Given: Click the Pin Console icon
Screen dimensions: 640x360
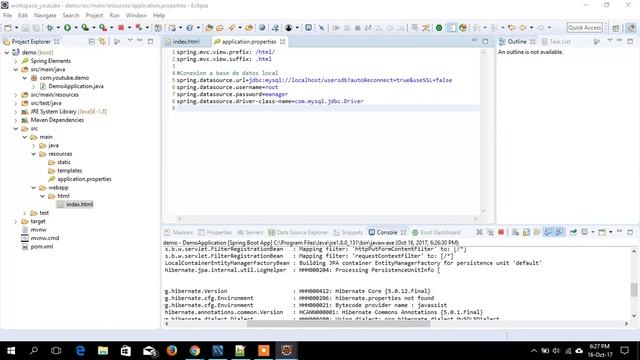Looking at the screenshot, I should [x=573, y=232].
